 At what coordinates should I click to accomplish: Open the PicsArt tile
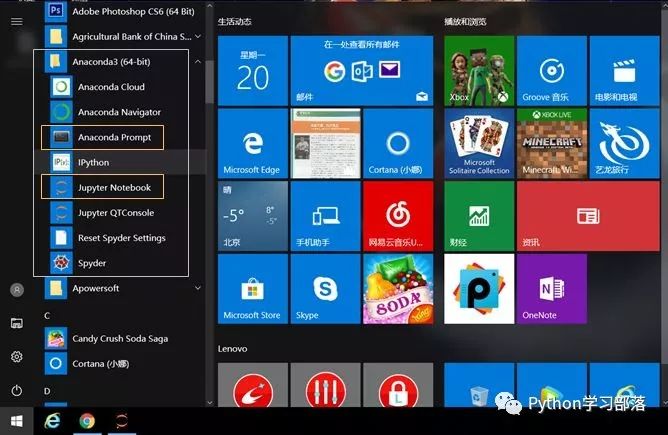(479, 289)
